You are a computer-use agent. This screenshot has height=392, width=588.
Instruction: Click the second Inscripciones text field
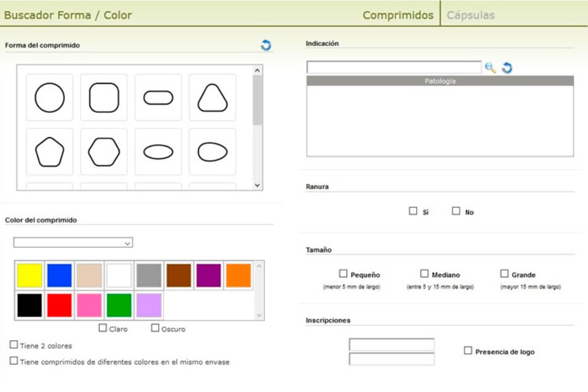click(392, 359)
